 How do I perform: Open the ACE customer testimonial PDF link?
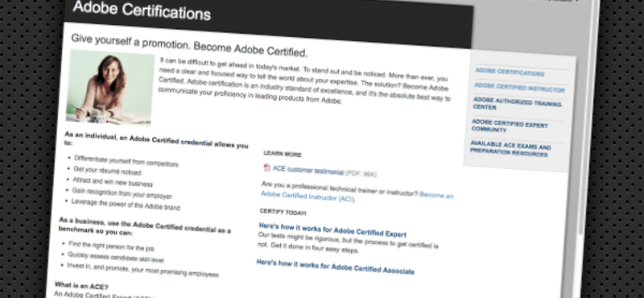(308, 170)
